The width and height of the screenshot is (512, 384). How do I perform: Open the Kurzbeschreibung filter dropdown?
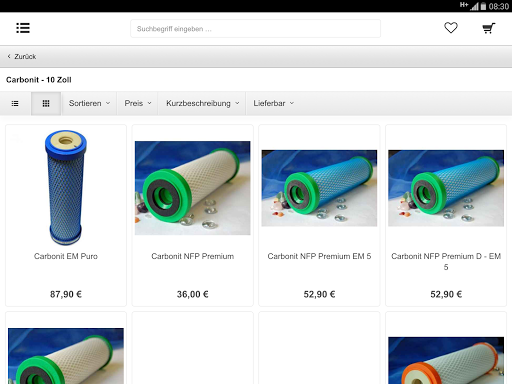(x=202, y=103)
